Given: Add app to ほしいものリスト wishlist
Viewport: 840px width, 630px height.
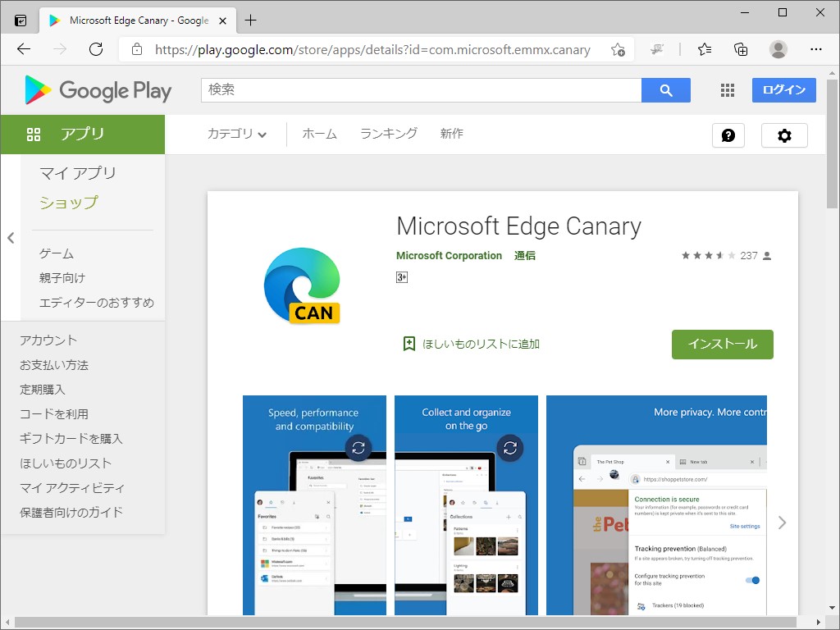Looking at the screenshot, I should click(472, 344).
